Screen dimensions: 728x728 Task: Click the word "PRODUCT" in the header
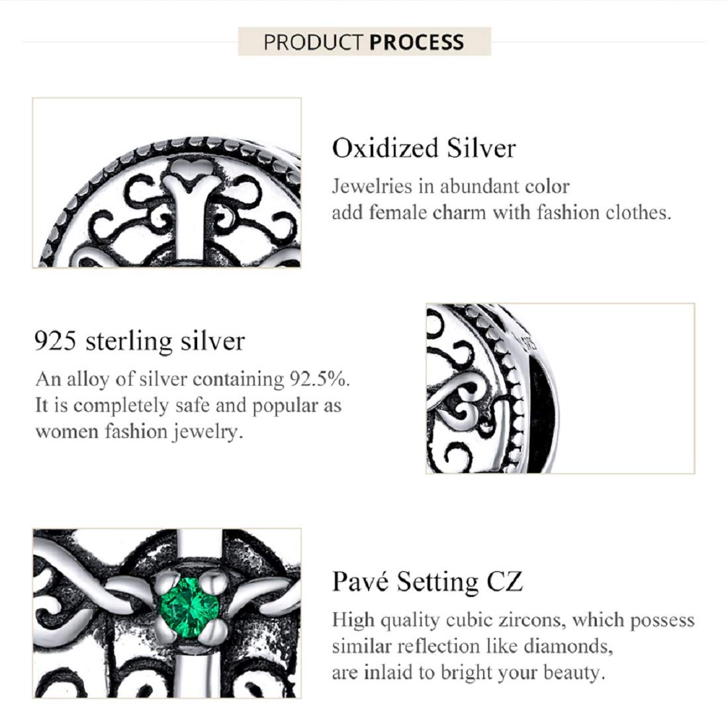pyautogui.click(x=314, y=43)
